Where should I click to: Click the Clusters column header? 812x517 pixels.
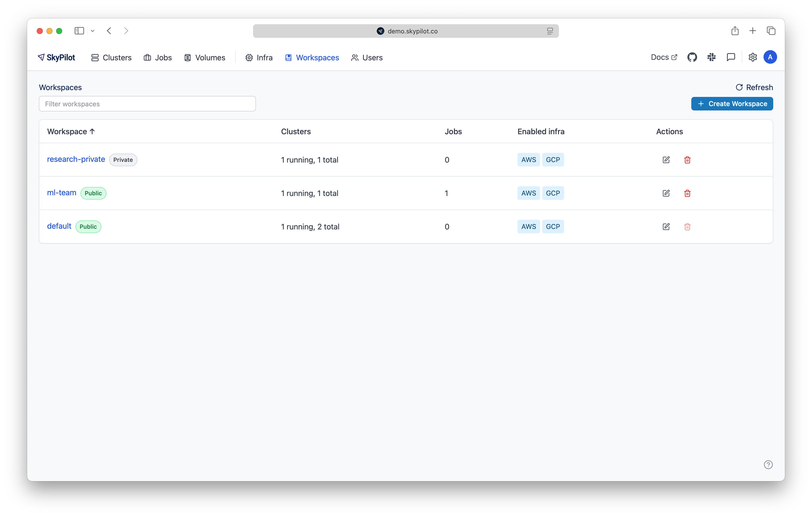(x=296, y=132)
